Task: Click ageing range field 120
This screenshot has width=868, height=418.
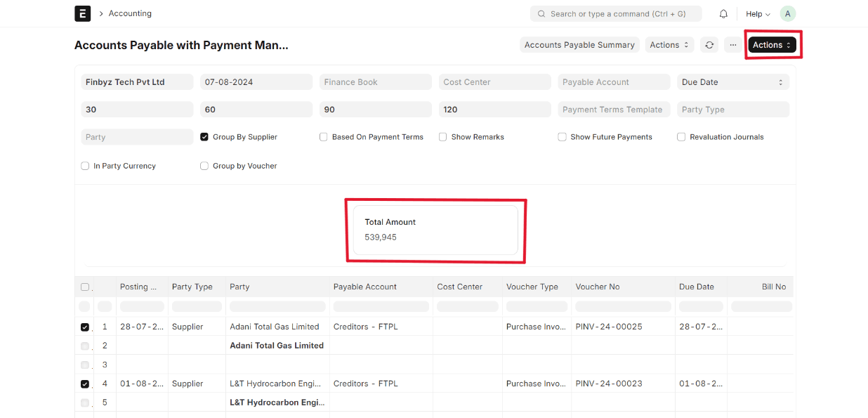Action: tap(495, 110)
